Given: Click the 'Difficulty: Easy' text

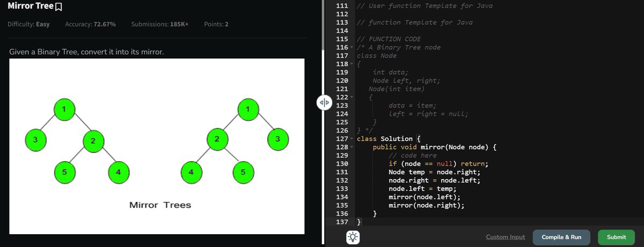Looking at the screenshot, I should tap(28, 25).
